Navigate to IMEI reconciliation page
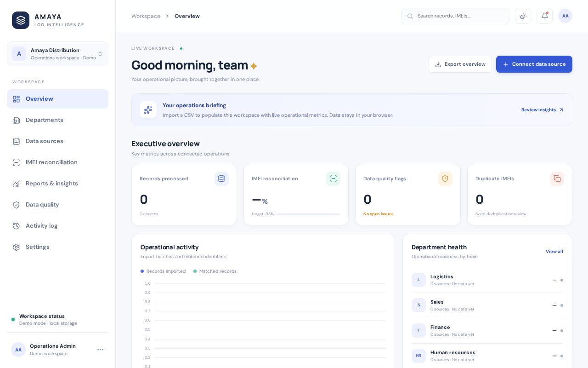The image size is (588, 368). point(57,162)
